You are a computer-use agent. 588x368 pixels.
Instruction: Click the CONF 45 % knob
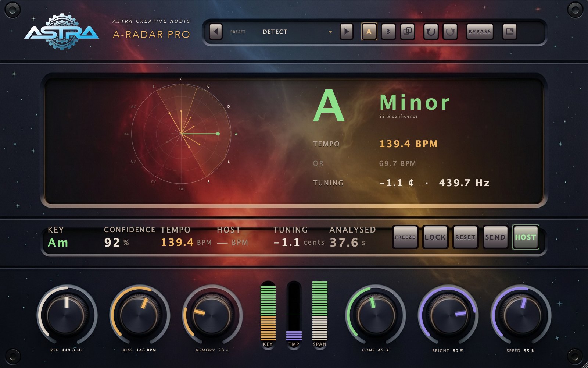click(x=375, y=315)
